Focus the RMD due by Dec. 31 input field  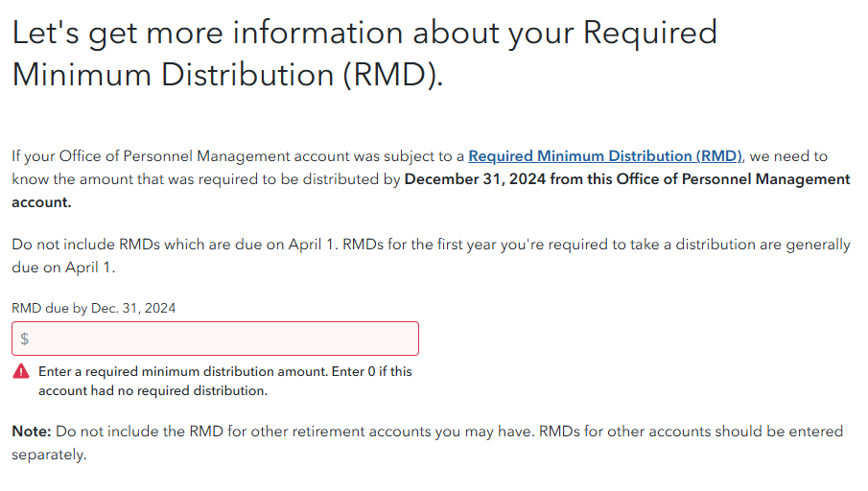click(216, 339)
